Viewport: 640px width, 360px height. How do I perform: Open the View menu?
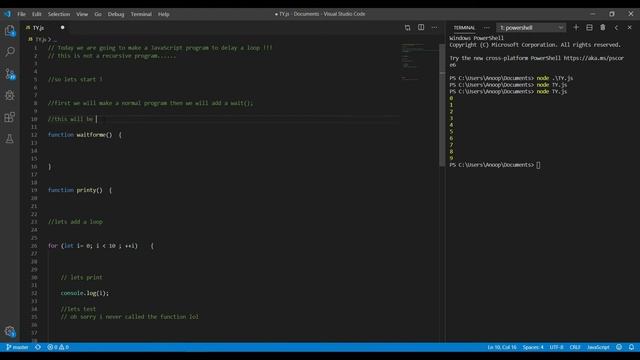[x=82, y=14]
